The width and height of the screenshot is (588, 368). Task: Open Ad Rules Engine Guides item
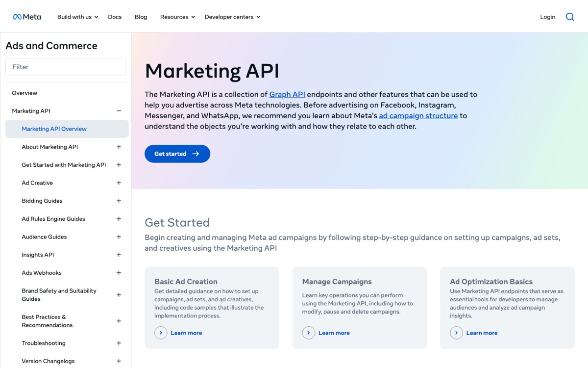[x=53, y=219]
